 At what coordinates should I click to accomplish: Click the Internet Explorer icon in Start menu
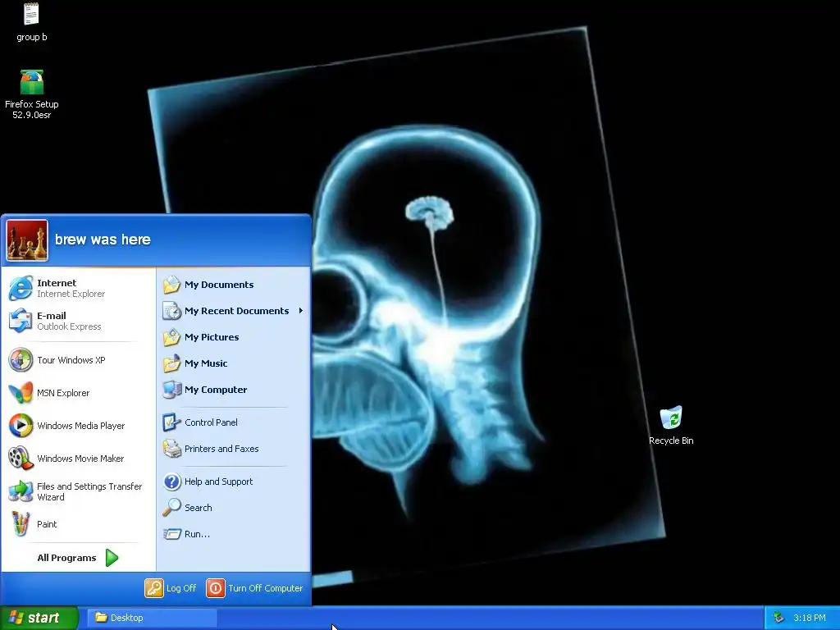[x=21, y=288]
